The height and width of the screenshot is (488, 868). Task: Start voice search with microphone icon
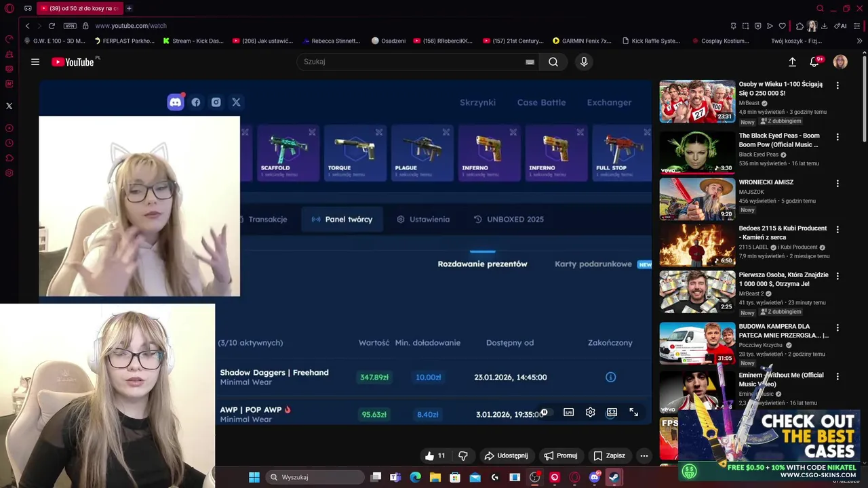tap(584, 62)
